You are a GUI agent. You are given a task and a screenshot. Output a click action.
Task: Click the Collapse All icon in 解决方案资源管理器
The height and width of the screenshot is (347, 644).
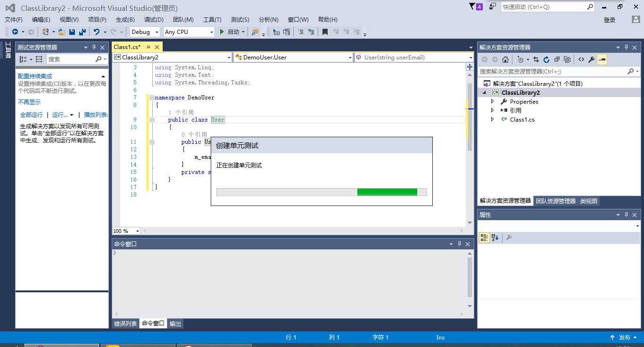click(x=557, y=59)
